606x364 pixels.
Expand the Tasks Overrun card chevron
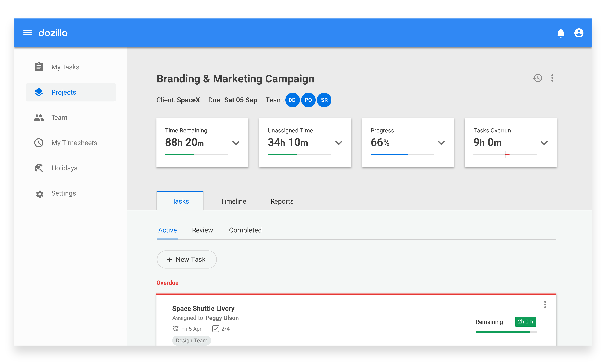544,143
